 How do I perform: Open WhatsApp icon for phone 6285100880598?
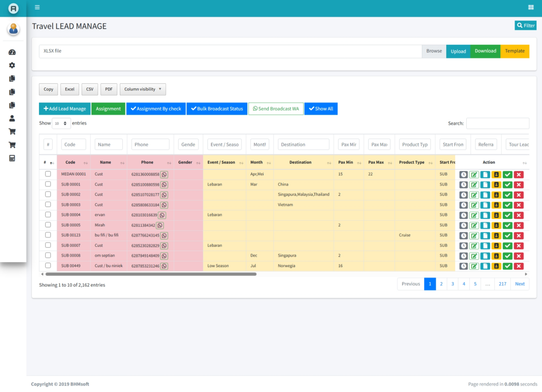[x=164, y=185]
